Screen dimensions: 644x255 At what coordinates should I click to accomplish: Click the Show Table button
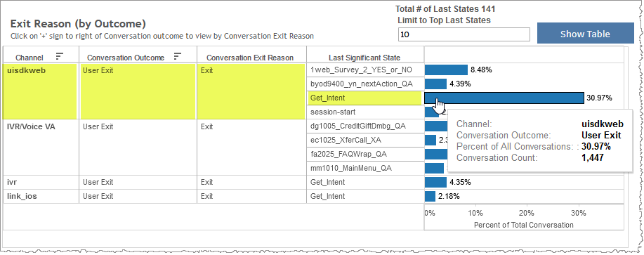(x=585, y=34)
